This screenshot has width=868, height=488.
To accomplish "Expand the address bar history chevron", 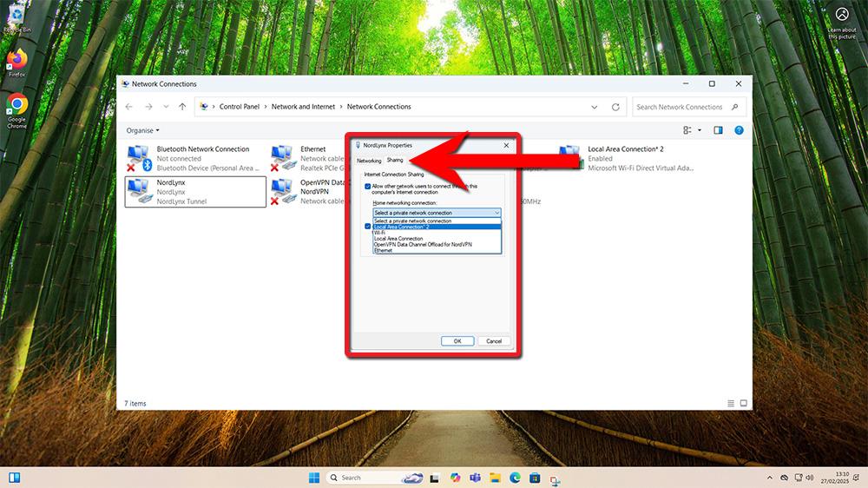I will point(594,107).
